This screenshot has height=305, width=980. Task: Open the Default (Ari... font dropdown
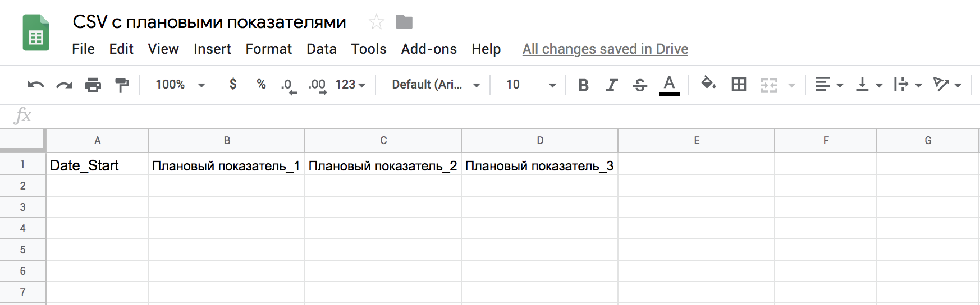pos(436,85)
